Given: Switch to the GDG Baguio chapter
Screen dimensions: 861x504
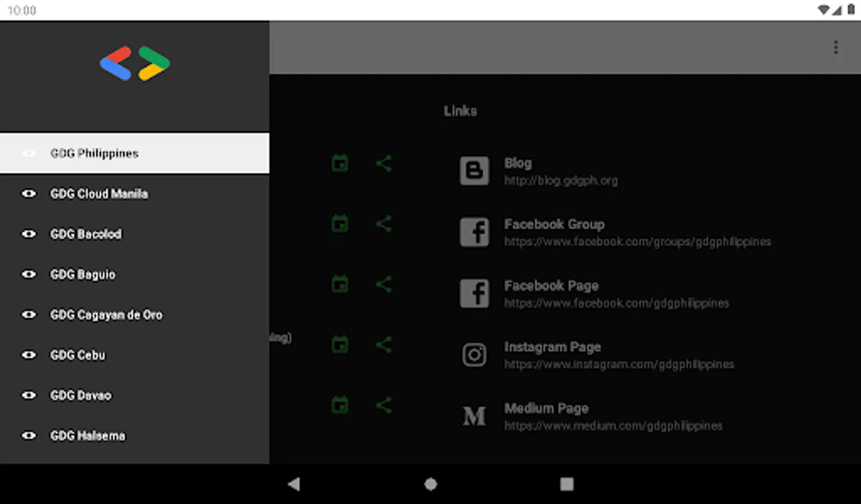Looking at the screenshot, I should coord(135,274).
